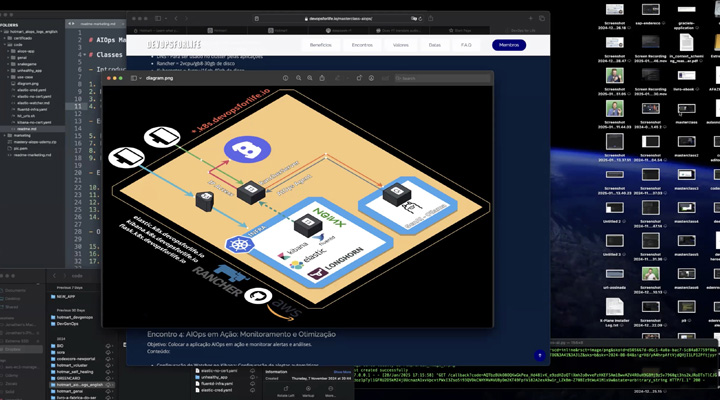Click the Preview search field
Screen dimensions: 720x400
[442, 78]
